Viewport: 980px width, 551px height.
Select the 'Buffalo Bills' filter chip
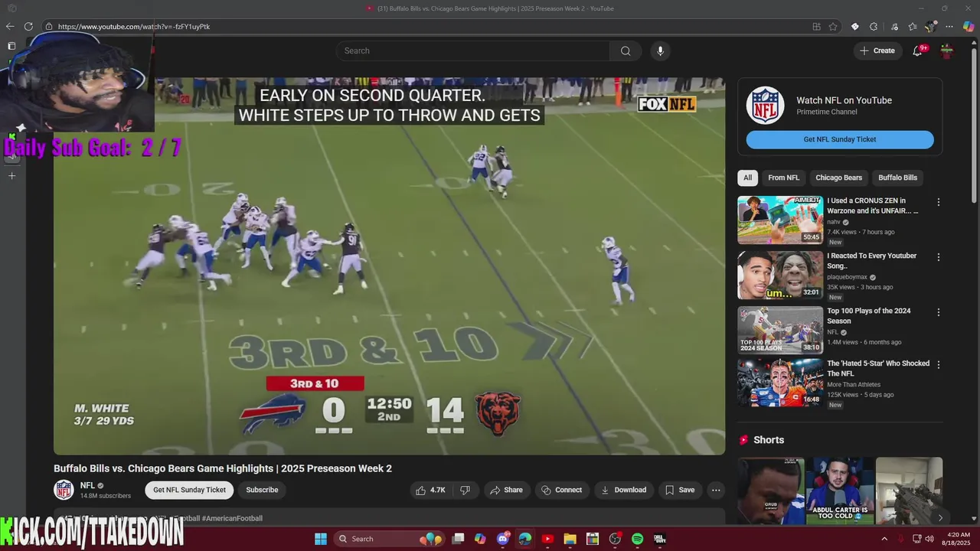pos(897,178)
